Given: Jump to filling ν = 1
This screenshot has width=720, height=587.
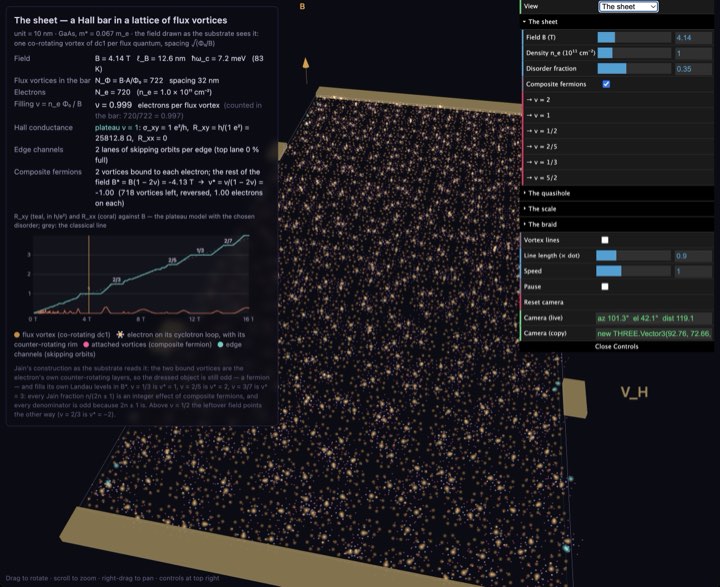Looking at the screenshot, I should [617, 115].
